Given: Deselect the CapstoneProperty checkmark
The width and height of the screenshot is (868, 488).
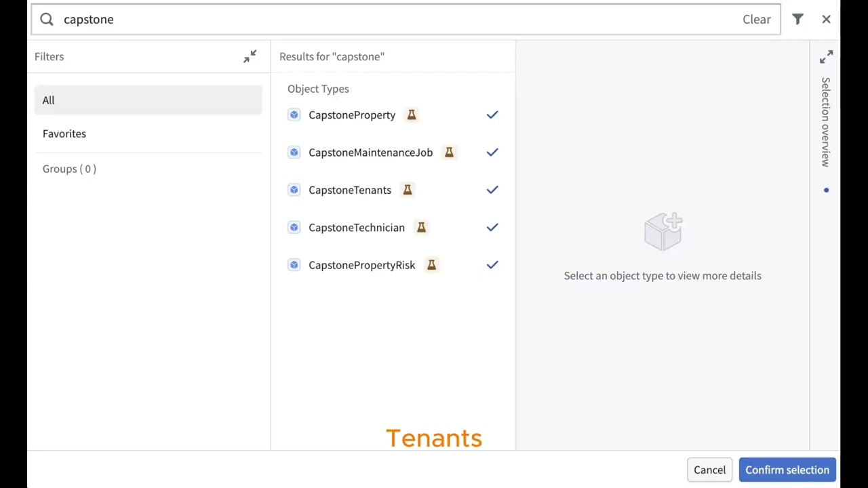Looking at the screenshot, I should tap(492, 115).
